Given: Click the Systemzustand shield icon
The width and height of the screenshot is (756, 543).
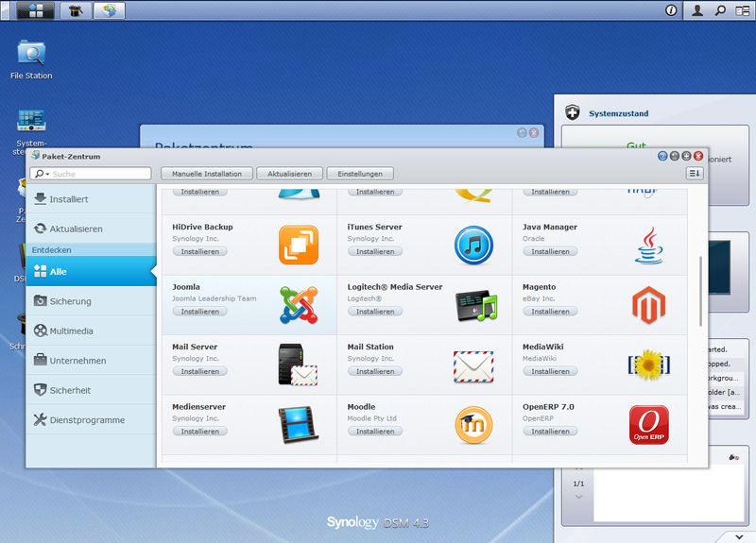Looking at the screenshot, I should pos(573,112).
